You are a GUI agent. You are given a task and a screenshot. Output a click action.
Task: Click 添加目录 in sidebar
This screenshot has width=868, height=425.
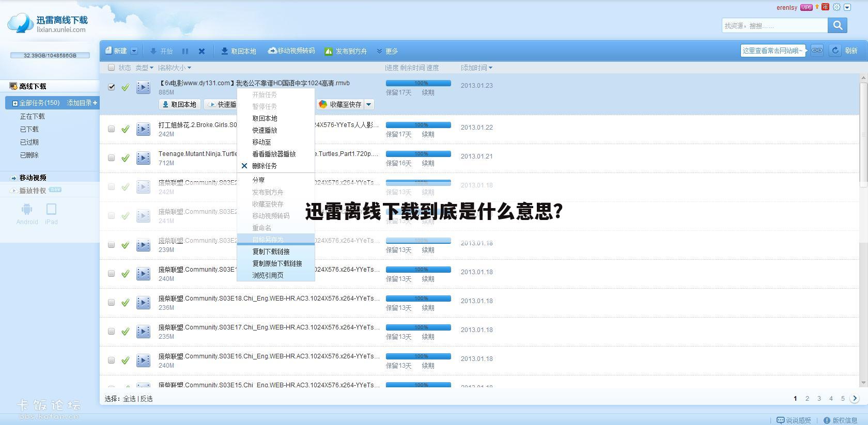tap(82, 103)
